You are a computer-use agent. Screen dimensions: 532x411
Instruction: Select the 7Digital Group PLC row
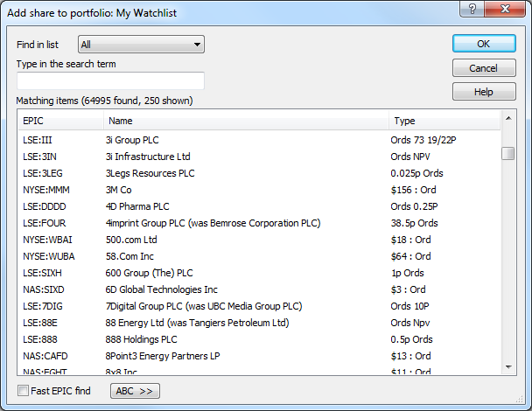[259, 306]
